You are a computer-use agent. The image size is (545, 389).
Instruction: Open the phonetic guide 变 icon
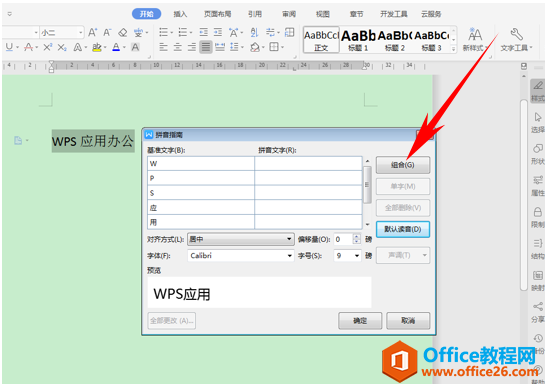coord(138,33)
